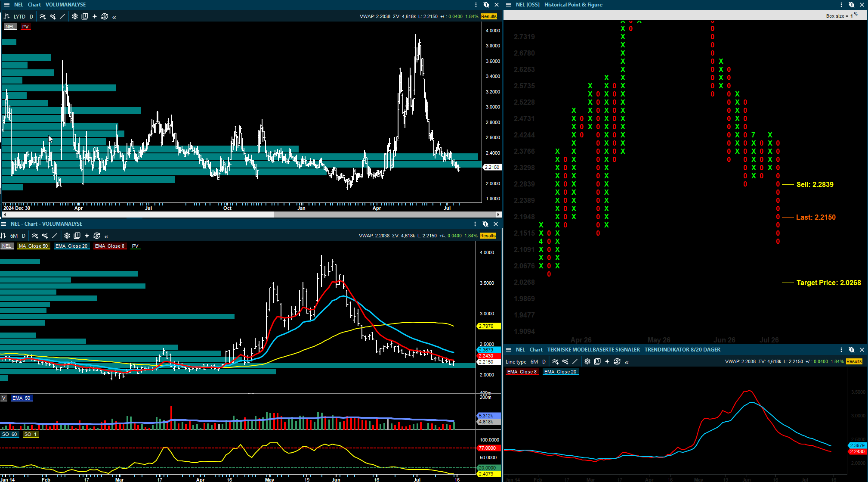
Task: Toggle NEL series tag in top chart
Action: point(10,27)
